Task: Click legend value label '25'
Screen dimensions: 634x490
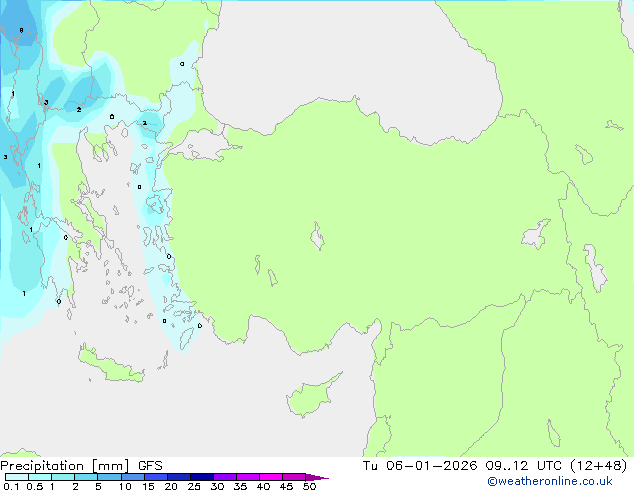Action: pos(194,486)
